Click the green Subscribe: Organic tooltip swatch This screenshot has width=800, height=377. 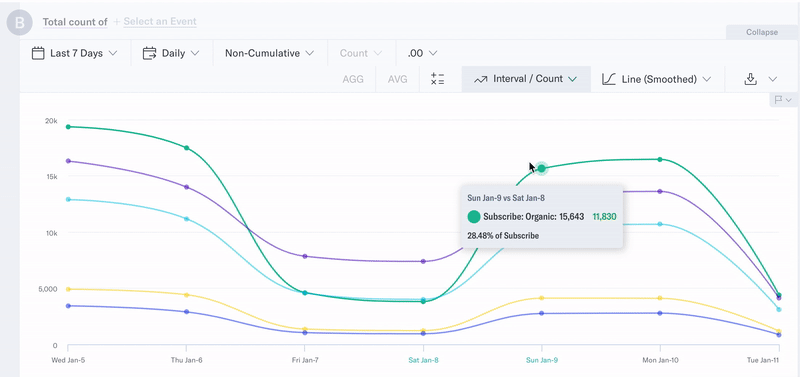coord(474,217)
